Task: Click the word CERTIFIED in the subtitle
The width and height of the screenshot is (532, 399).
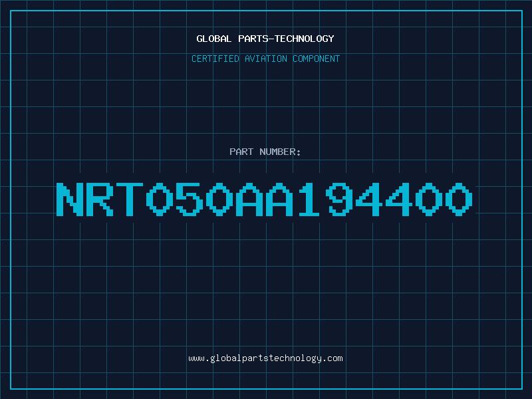Action: [215, 59]
